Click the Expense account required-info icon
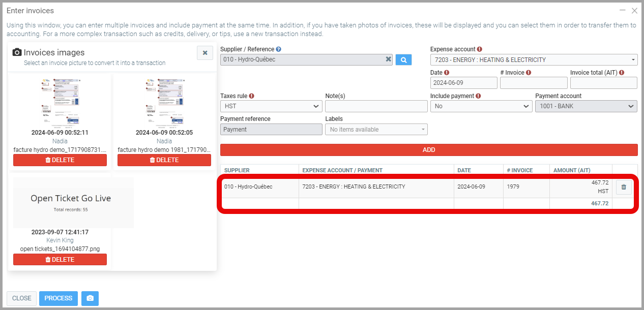 pos(480,49)
